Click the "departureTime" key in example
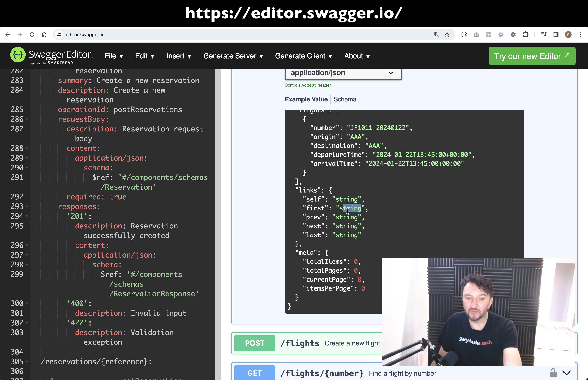 pyautogui.click(x=337, y=155)
